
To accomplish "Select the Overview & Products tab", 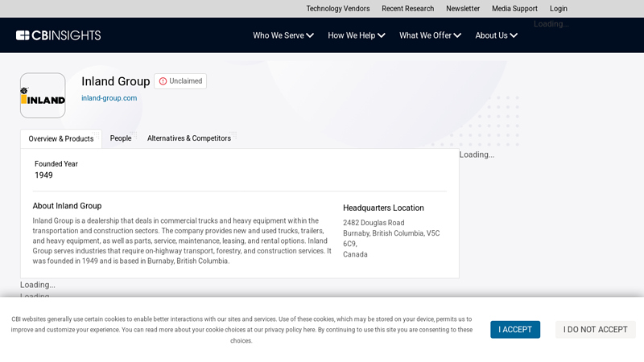I will (61, 139).
